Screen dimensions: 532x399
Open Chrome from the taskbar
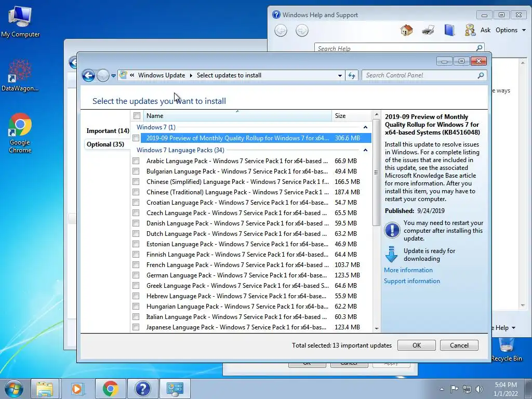point(110,389)
